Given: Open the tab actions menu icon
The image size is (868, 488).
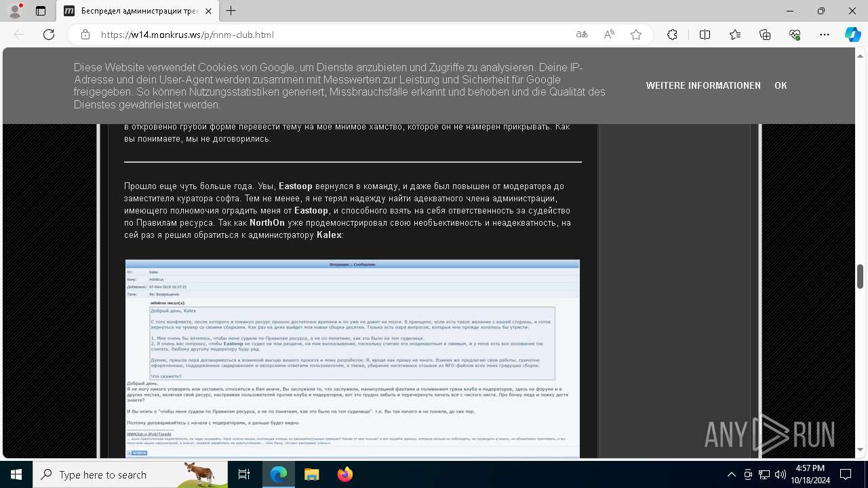Looking at the screenshot, I should tap(41, 11).
